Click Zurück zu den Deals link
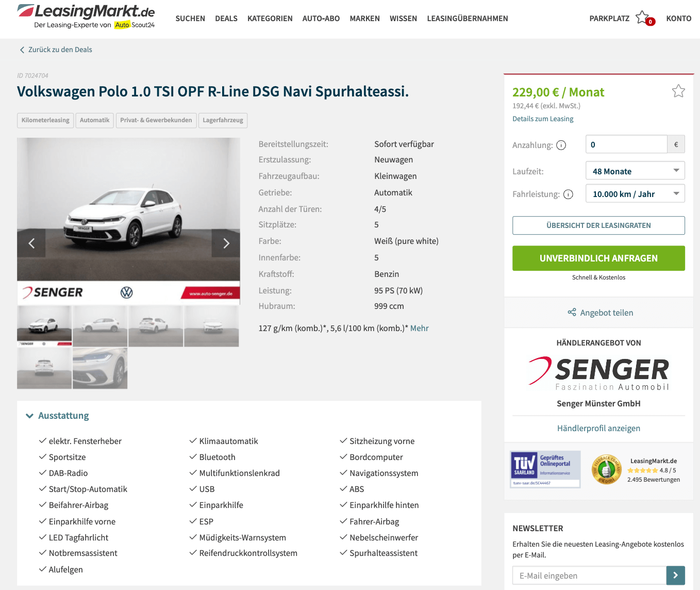 pyautogui.click(x=60, y=50)
